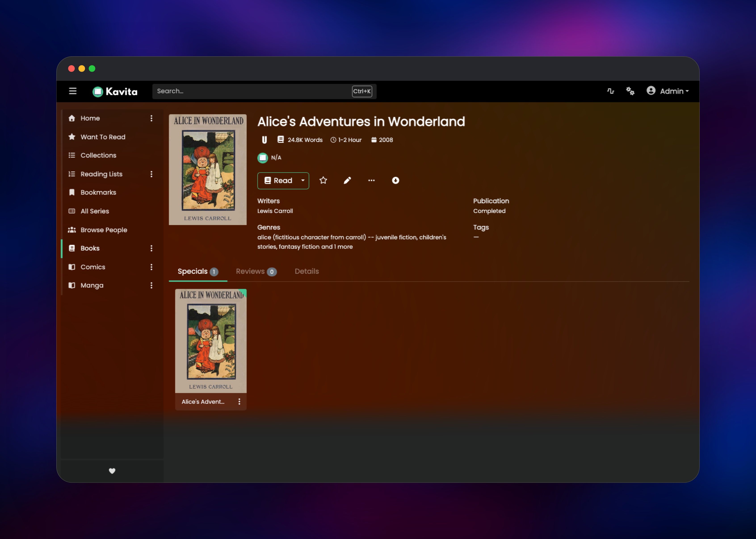Click the All Series icon
756x539 pixels.
72,211
